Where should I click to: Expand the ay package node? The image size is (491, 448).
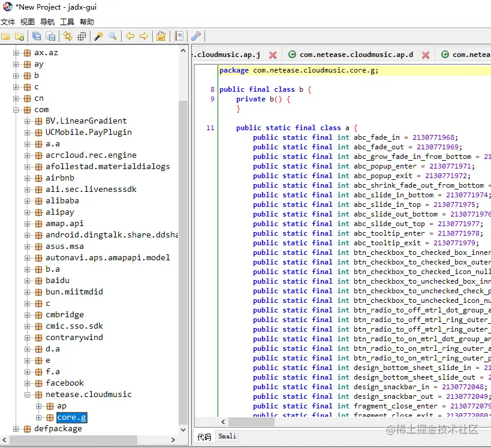[x=16, y=64]
